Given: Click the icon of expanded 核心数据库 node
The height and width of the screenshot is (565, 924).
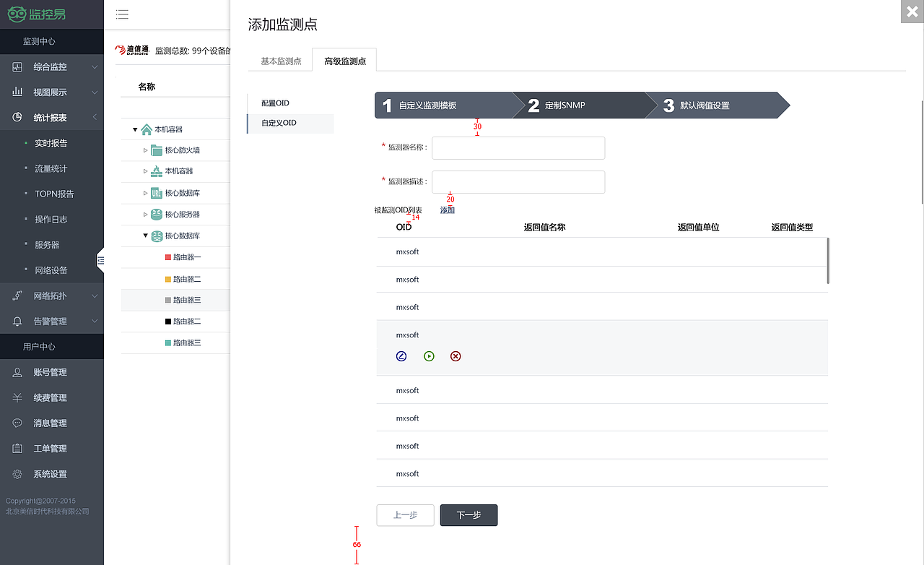Looking at the screenshot, I should [157, 236].
